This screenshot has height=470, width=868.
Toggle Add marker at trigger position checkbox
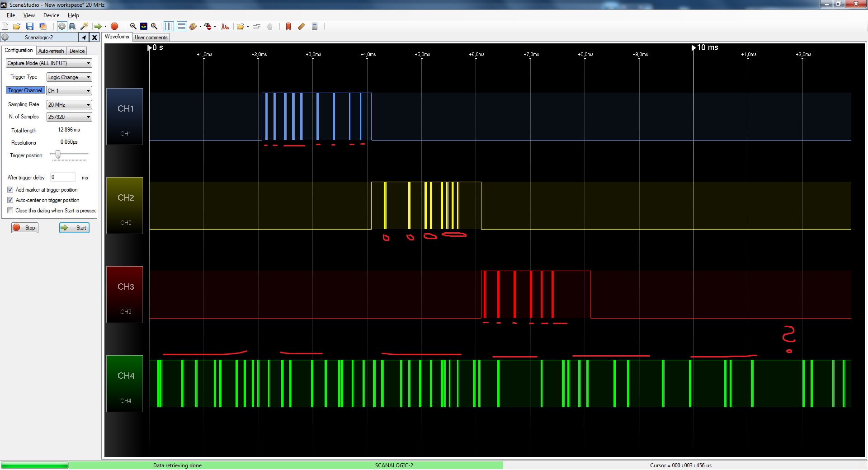tap(10, 190)
